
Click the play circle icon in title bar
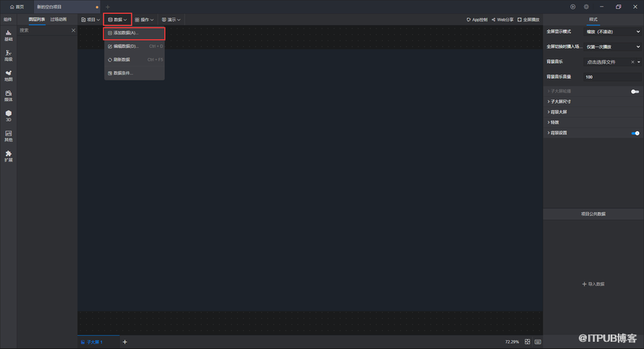click(572, 7)
